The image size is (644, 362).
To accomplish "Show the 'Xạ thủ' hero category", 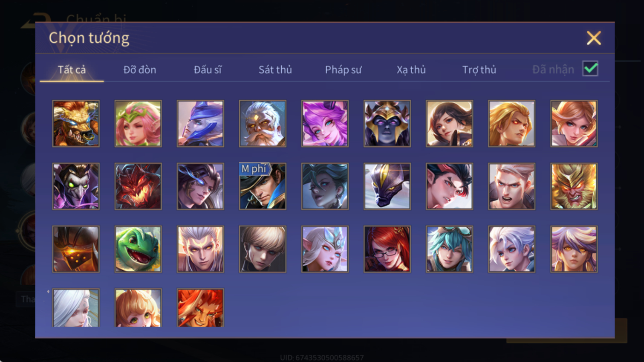I will click(x=411, y=70).
